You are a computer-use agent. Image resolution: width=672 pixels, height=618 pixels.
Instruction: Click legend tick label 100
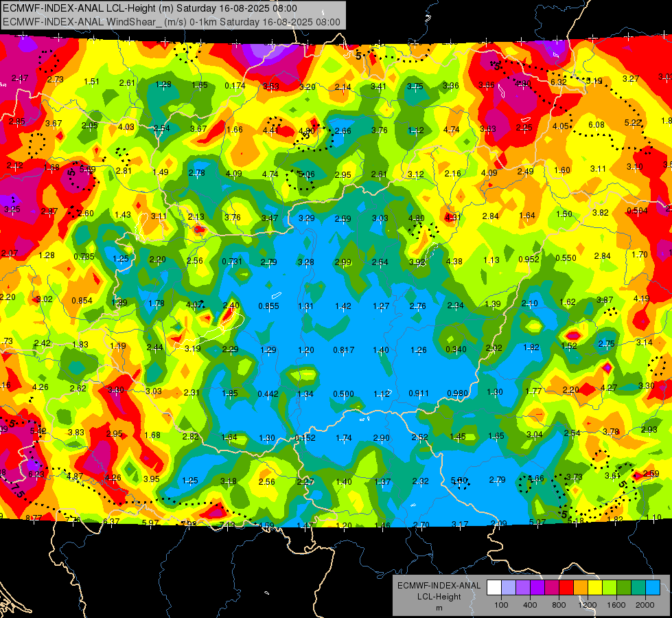501,605
